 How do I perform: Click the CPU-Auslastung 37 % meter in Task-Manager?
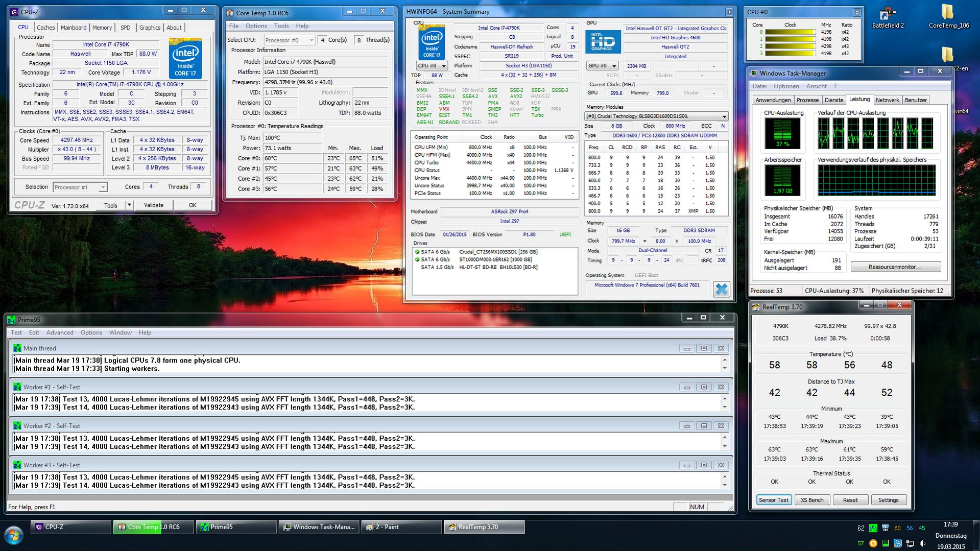[783, 133]
